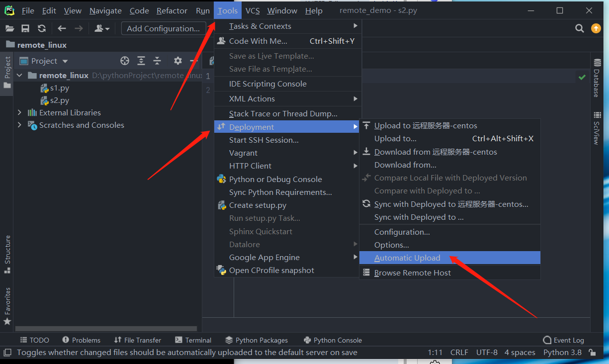The image size is (609, 364).
Task: Click the 1:11 cursor position indicator
Action: [435, 352]
